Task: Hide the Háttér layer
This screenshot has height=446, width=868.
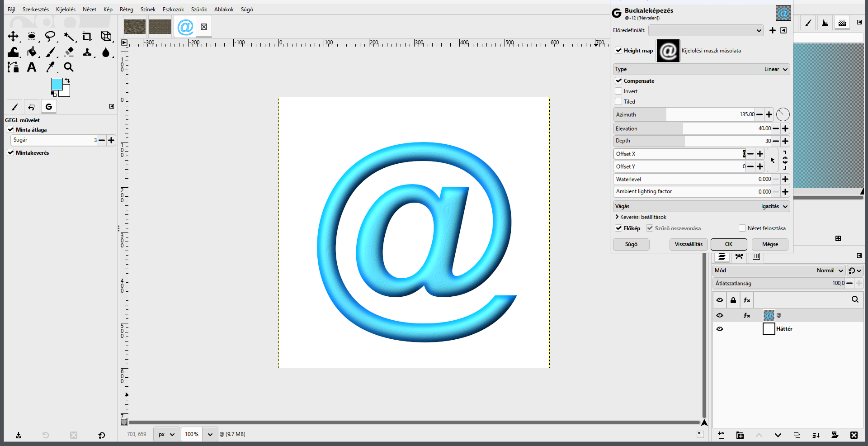Action: pyautogui.click(x=720, y=329)
